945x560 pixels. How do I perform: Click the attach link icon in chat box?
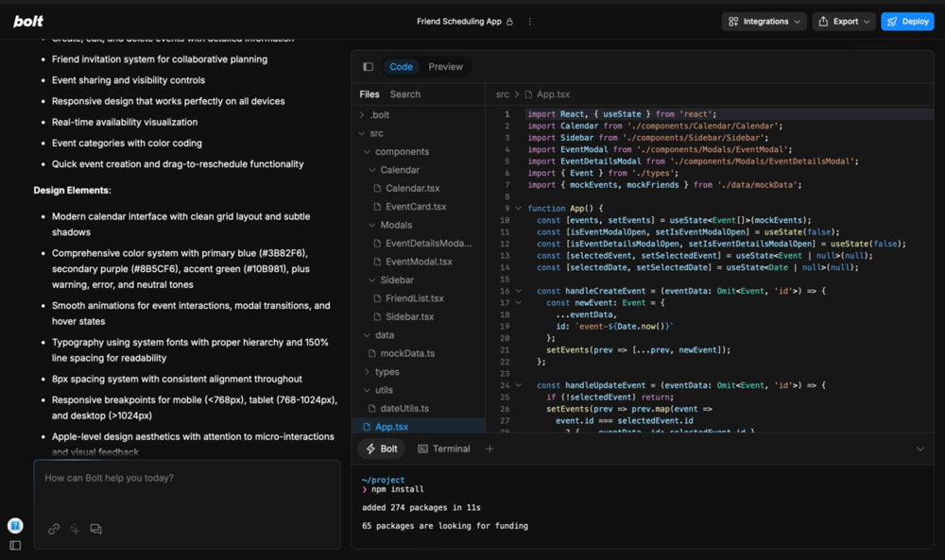54,529
